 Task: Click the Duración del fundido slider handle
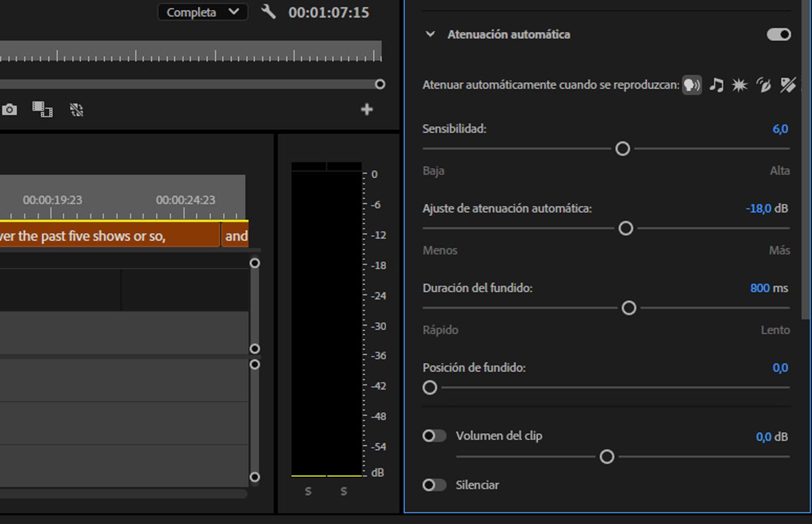tap(629, 308)
